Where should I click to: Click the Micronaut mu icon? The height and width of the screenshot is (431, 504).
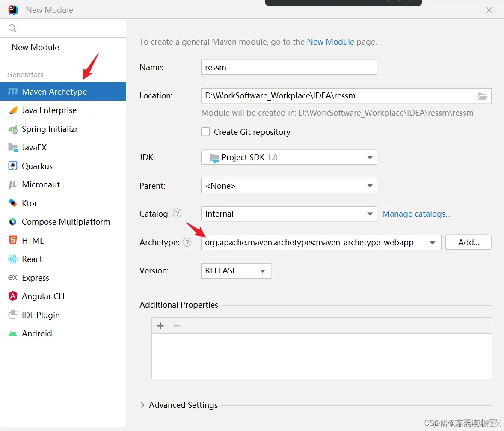[12, 184]
